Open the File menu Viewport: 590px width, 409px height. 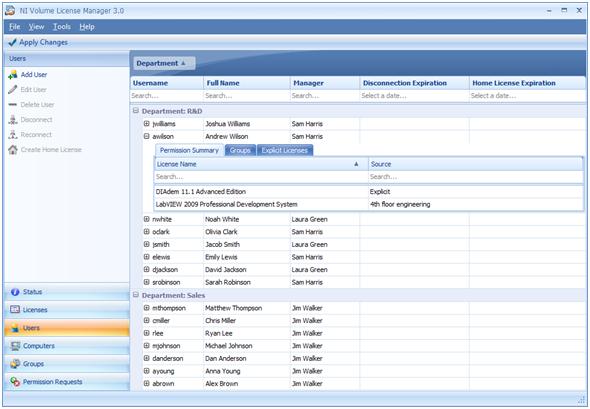(x=15, y=27)
